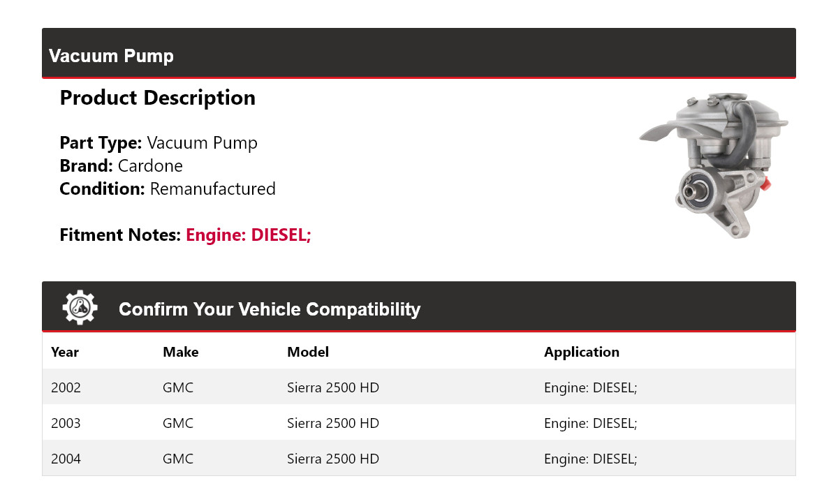838x504 pixels.
Task: Click the Condition: Remanufactured line
Action: [x=168, y=189]
